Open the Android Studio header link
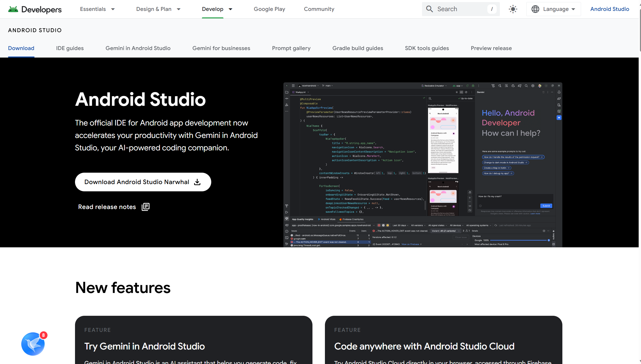This screenshot has height=364, width=641. (610, 9)
